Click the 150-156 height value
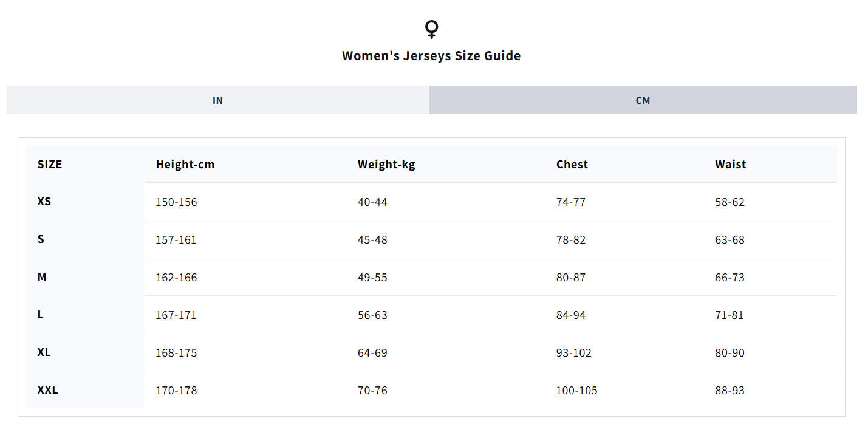 click(x=177, y=202)
